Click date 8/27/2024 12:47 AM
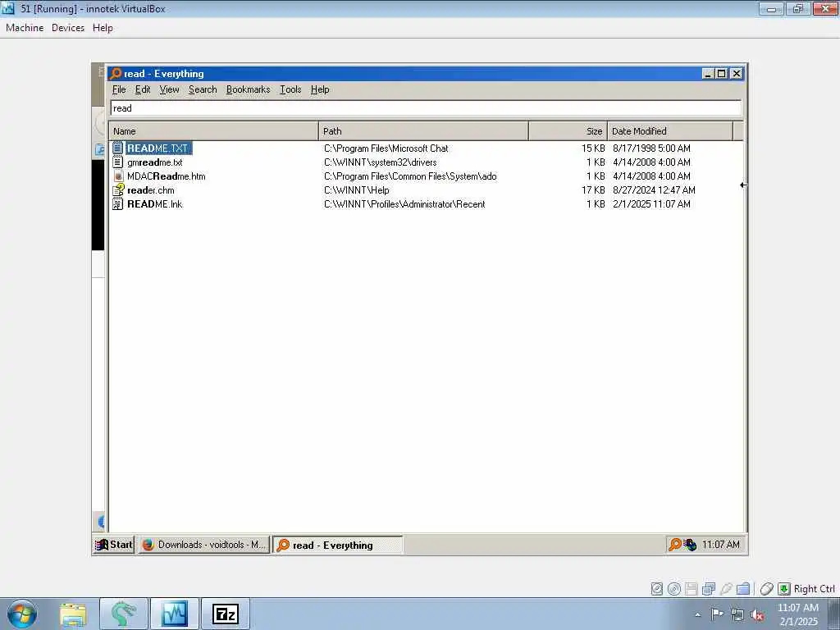 tap(654, 190)
